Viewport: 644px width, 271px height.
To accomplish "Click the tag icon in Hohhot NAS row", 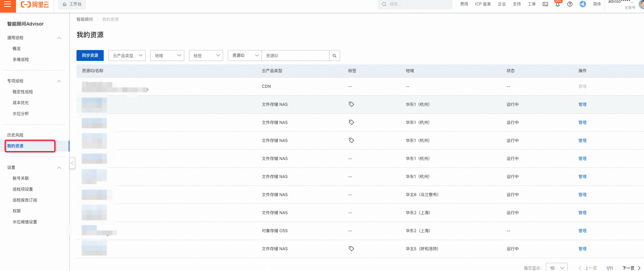I will tap(352, 249).
